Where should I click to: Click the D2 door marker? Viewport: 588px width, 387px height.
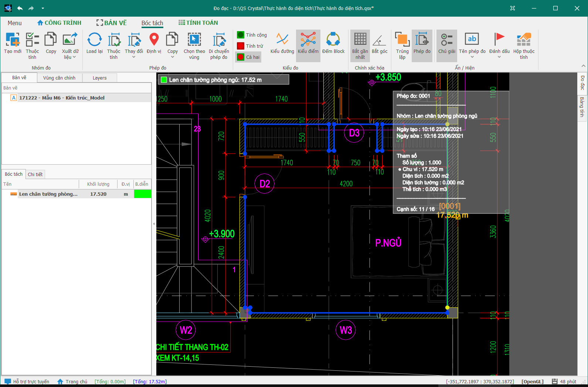tap(265, 184)
